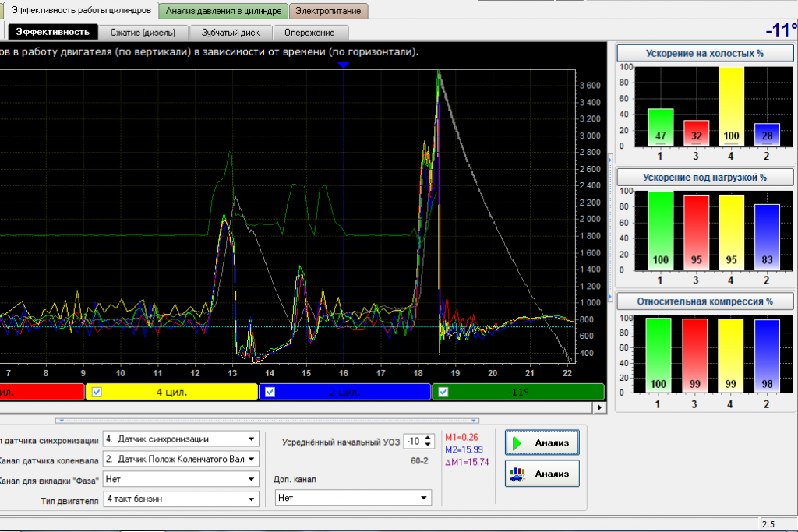
Task: Open Датчик Полож Коленчатого Вал dropdown
Action: coord(181,459)
